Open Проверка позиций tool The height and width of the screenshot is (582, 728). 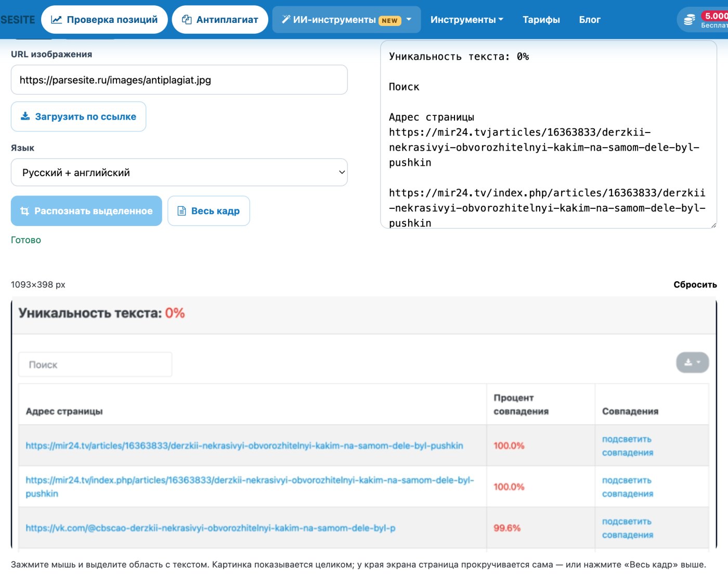point(104,20)
